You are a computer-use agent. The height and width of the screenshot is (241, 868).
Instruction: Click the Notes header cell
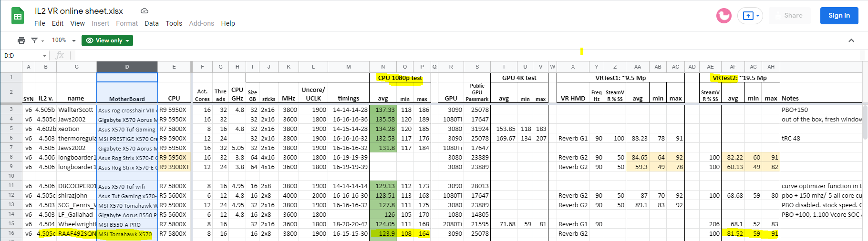pyautogui.click(x=822, y=92)
